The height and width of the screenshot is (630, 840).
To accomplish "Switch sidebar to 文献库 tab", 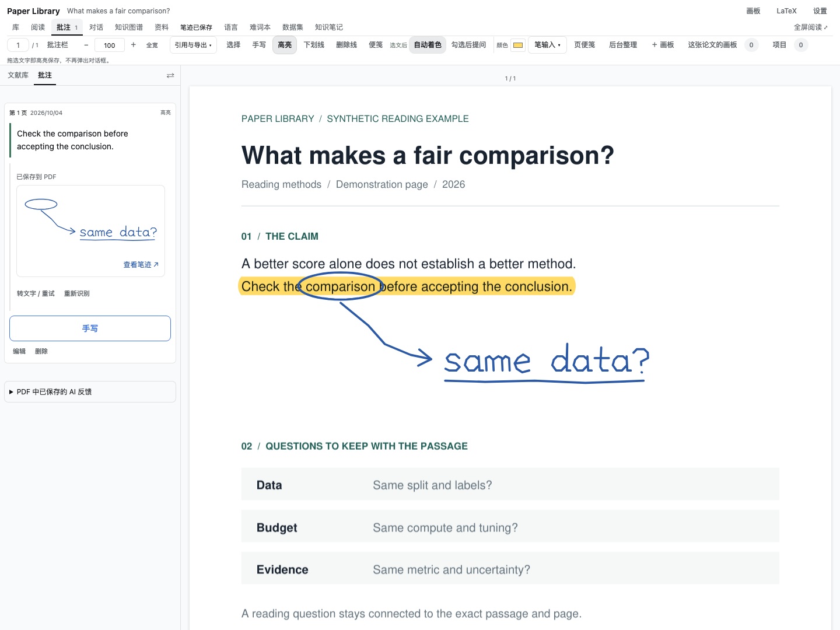I will 18,75.
